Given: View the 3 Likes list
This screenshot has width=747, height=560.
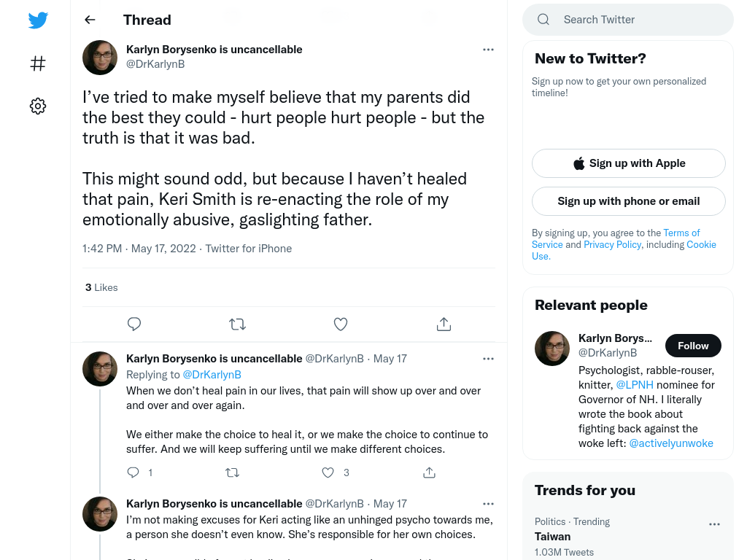Looking at the screenshot, I should point(101,287).
